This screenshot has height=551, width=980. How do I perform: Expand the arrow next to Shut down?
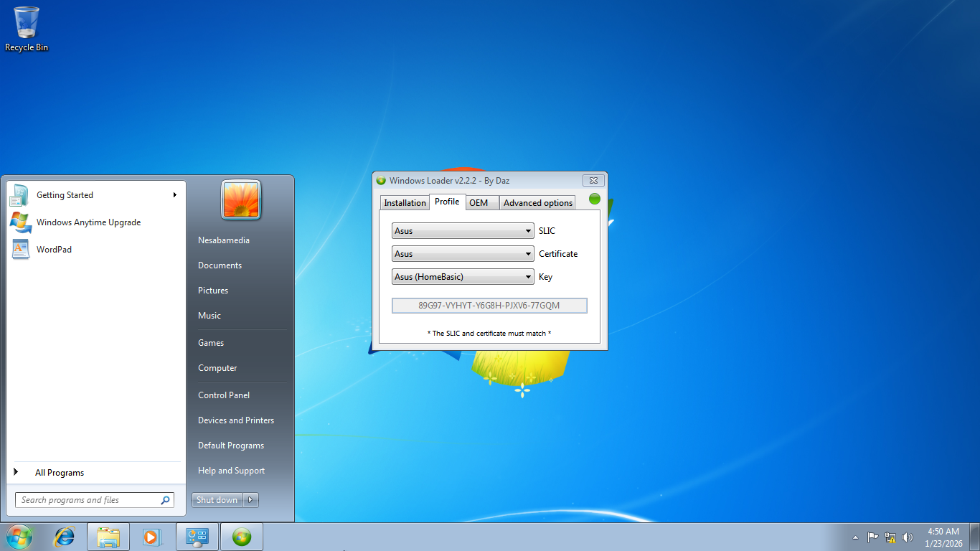[x=250, y=500]
